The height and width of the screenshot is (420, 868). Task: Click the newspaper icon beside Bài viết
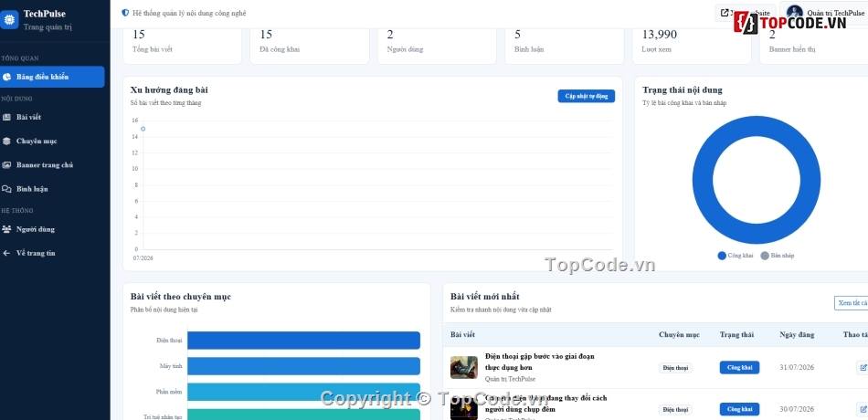[x=6, y=117]
